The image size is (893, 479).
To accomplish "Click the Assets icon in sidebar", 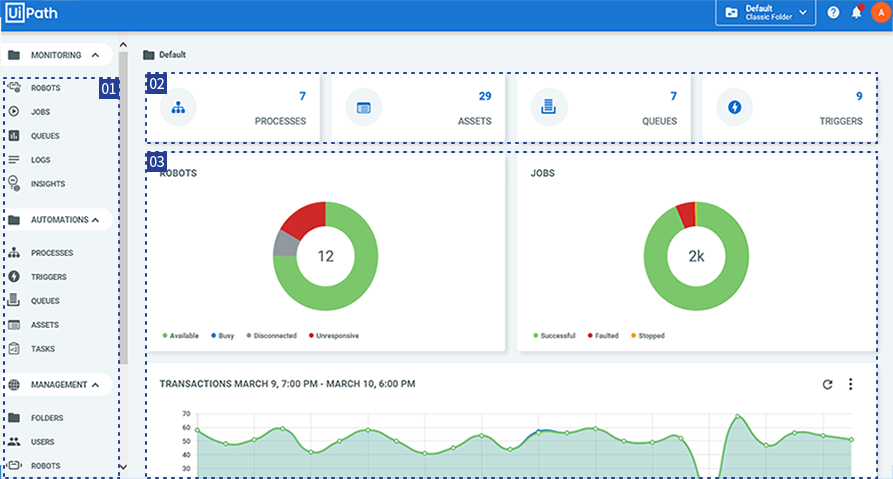I will (14, 325).
